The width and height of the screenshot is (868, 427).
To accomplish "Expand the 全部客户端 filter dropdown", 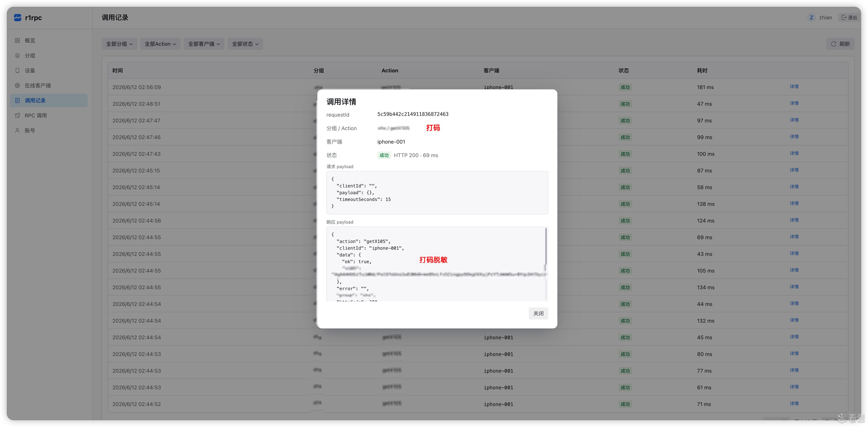I will click(204, 44).
